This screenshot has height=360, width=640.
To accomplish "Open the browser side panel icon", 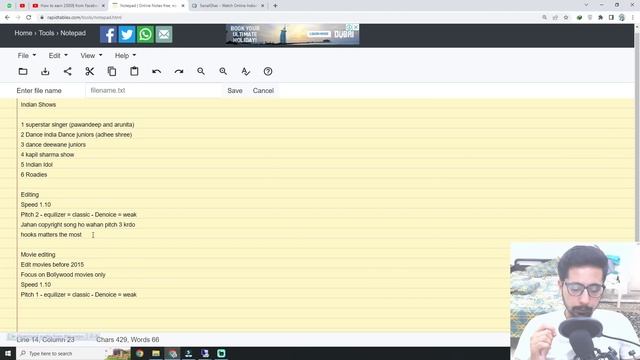I will [611, 18].
